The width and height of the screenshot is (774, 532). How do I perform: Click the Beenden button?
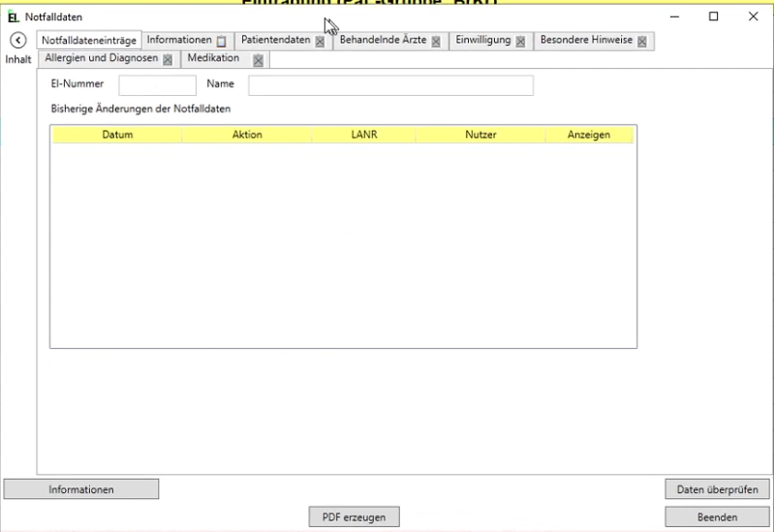(x=717, y=517)
